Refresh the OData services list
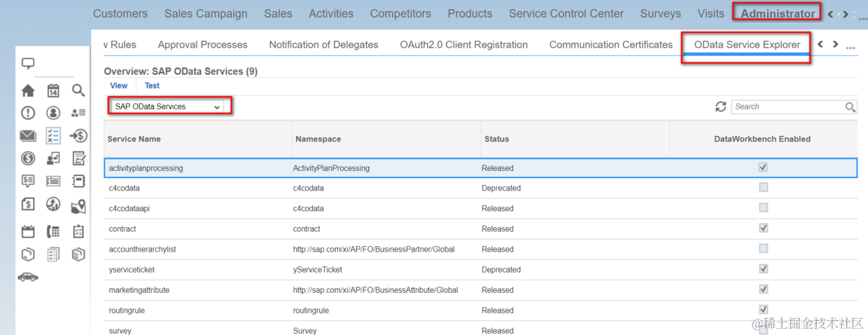The height and width of the screenshot is (335, 868). click(720, 107)
